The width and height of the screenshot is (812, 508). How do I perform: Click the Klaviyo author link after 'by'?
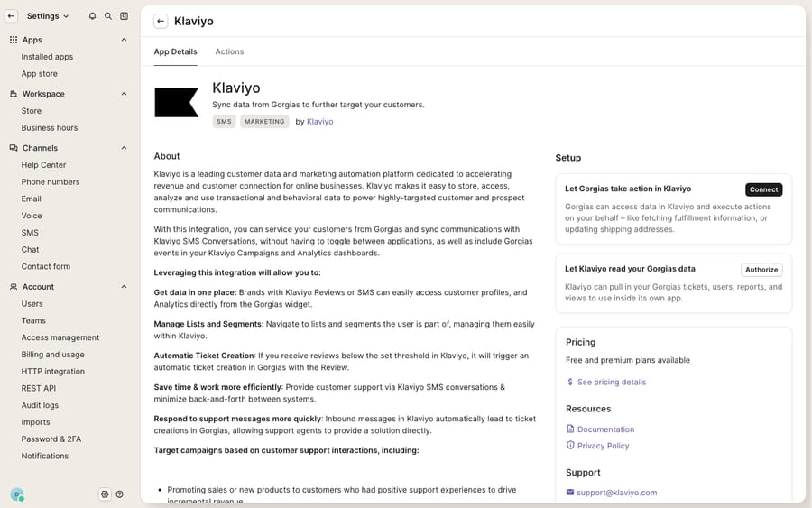coord(320,122)
